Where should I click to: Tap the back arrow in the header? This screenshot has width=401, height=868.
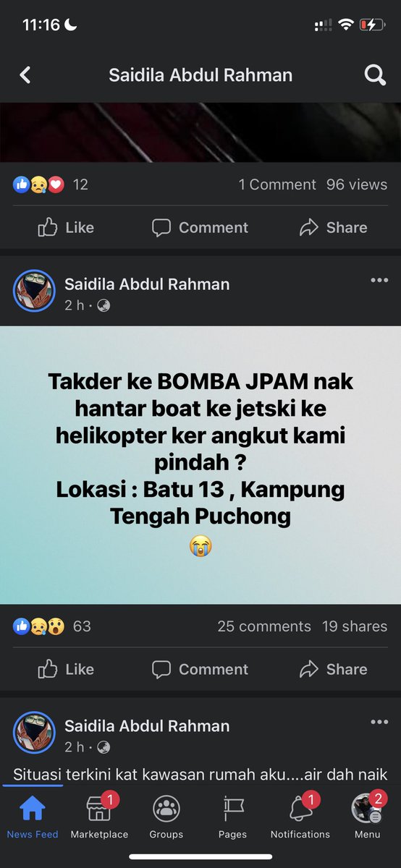click(x=25, y=75)
